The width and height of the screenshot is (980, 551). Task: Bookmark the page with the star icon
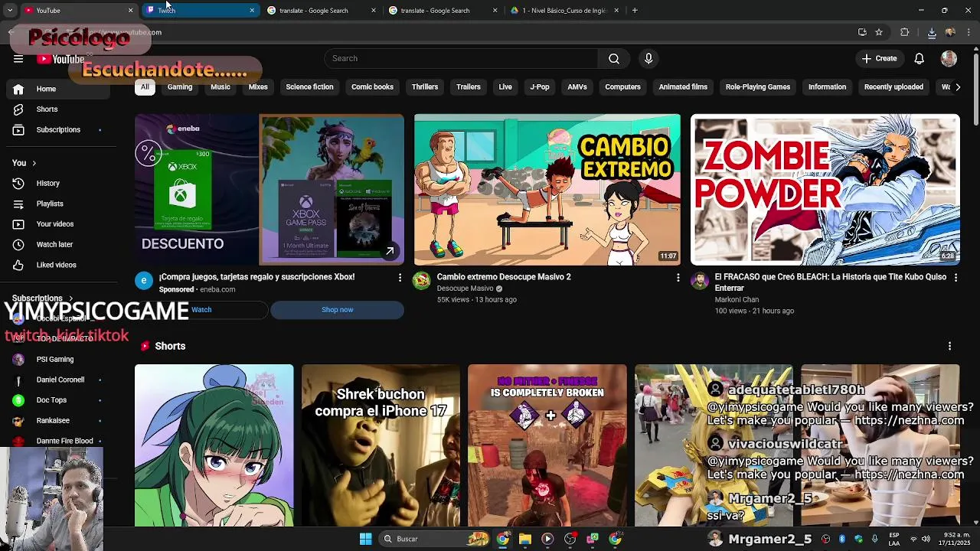pos(879,32)
